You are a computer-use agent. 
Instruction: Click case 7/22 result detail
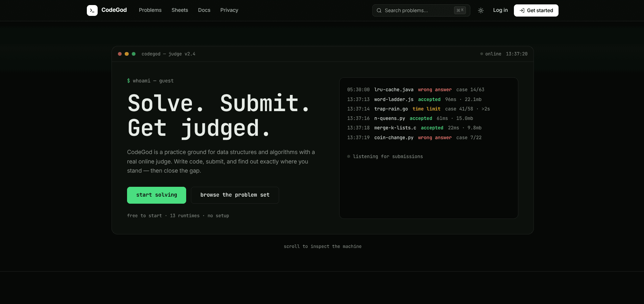pyautogui.click(x=469, y=137)
